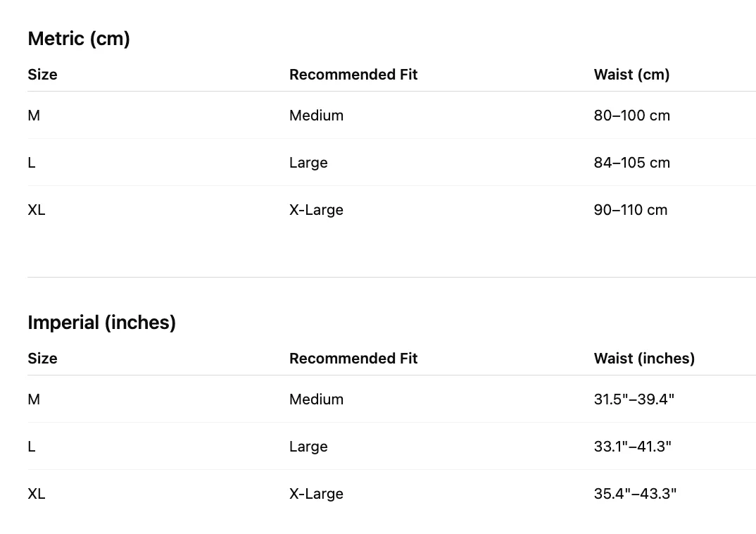
Task: Click the Imperial (inches) heading
Action: [x=102, y=322]
